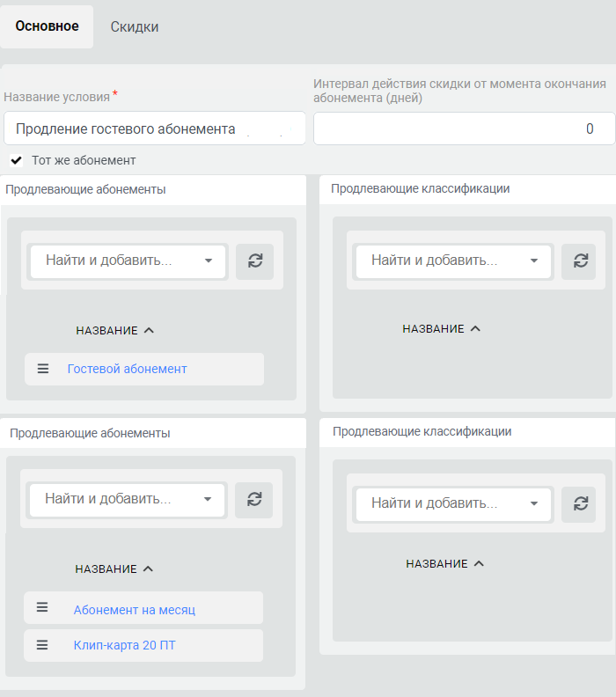Open Найти и добавить dropdown above Гостевой абонемент
Screen dimensions: 616x697
click(128, 260)
